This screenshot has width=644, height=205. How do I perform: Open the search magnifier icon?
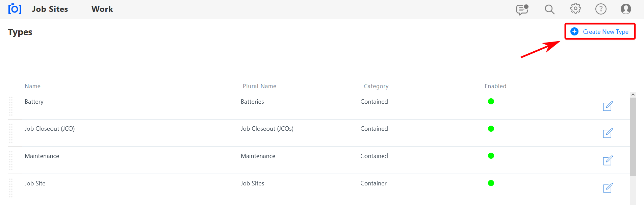(x=549, y=9)
